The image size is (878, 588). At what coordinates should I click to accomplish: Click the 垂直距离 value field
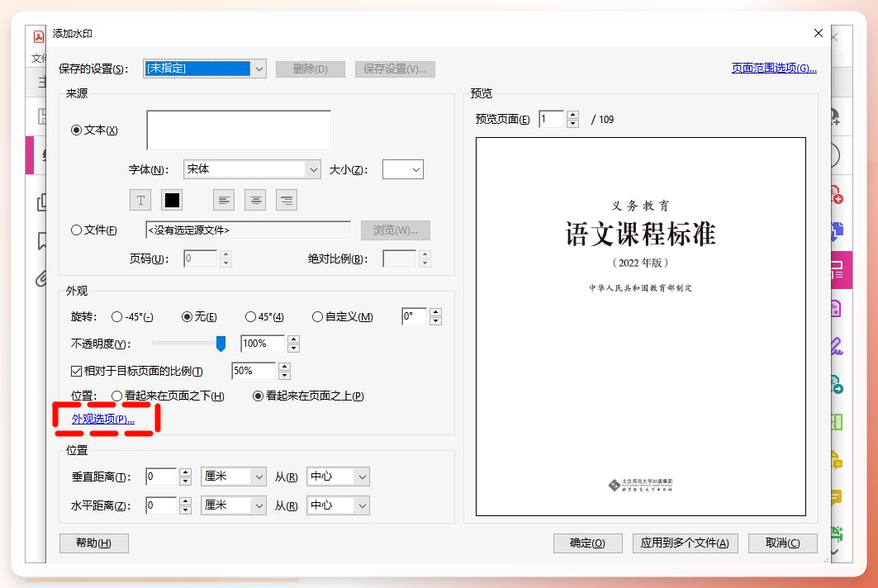click(x=162, y=477)
